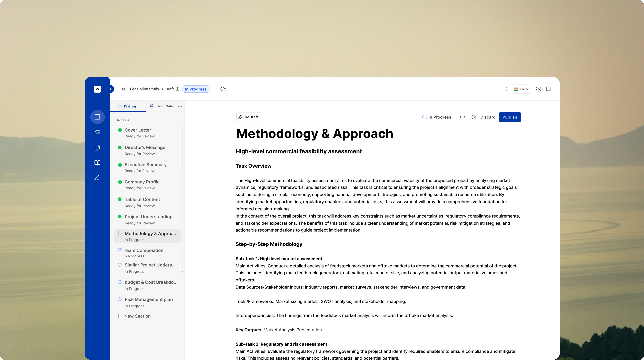Open the document sections panel icon in sidebar
This screenshot has width=644, height=360.
tap(97, 117)
